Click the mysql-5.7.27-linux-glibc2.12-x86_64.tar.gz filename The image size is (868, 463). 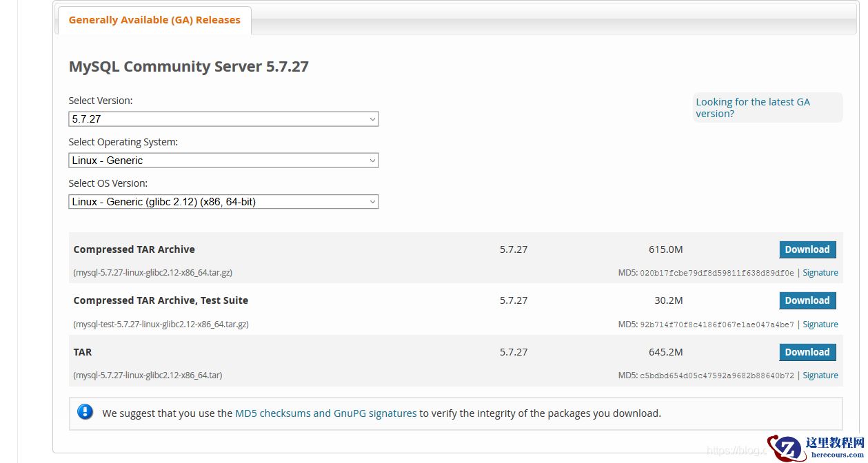(152, 273)
